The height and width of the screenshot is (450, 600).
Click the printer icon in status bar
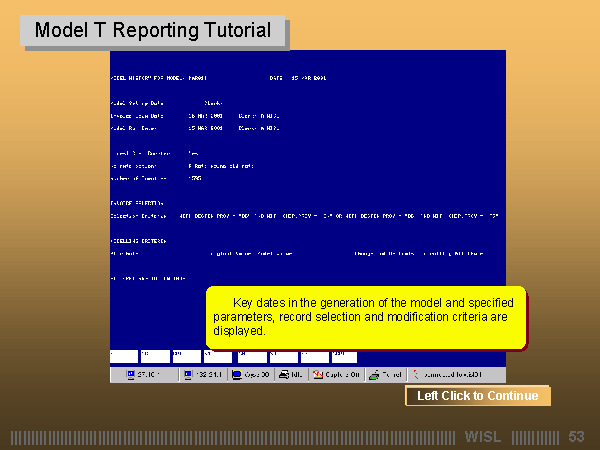click(x=284, y=375)
